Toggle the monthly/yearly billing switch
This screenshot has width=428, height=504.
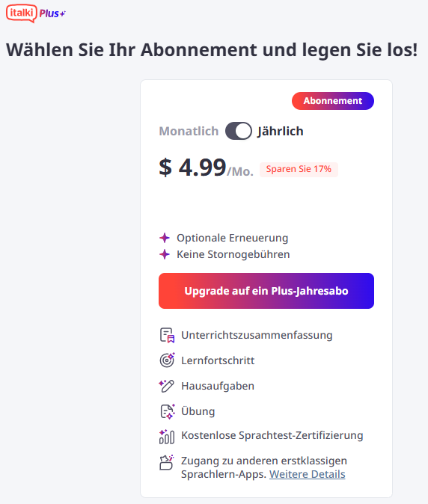(239, 131)
